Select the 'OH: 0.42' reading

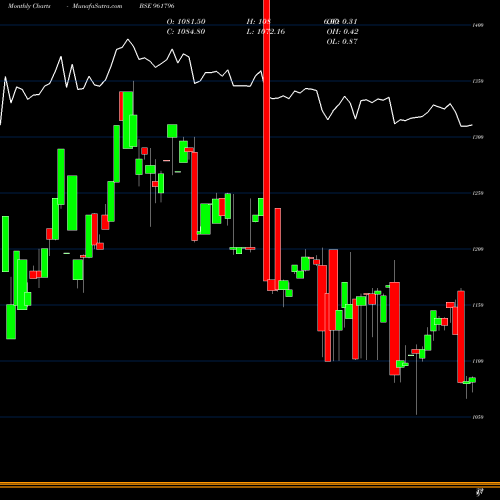(342, 31)
